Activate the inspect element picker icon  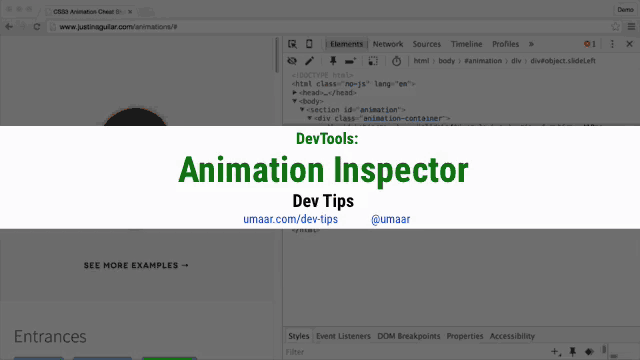tap(292, 44)
